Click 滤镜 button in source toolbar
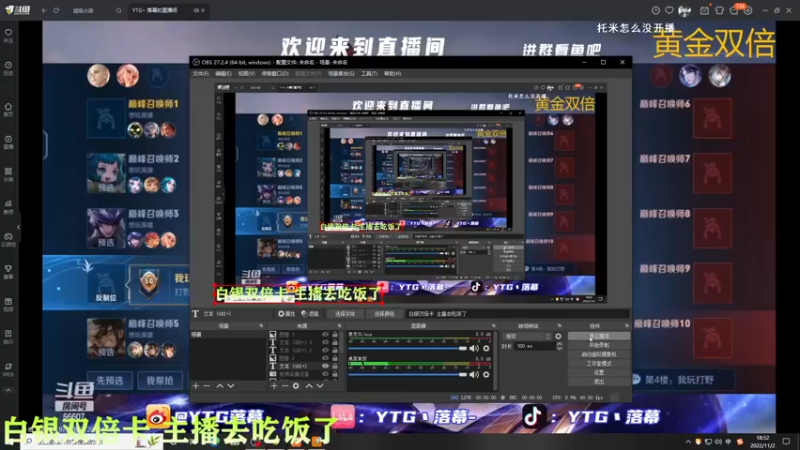Screen dimensions: 800x450 [x=310, y=314]
